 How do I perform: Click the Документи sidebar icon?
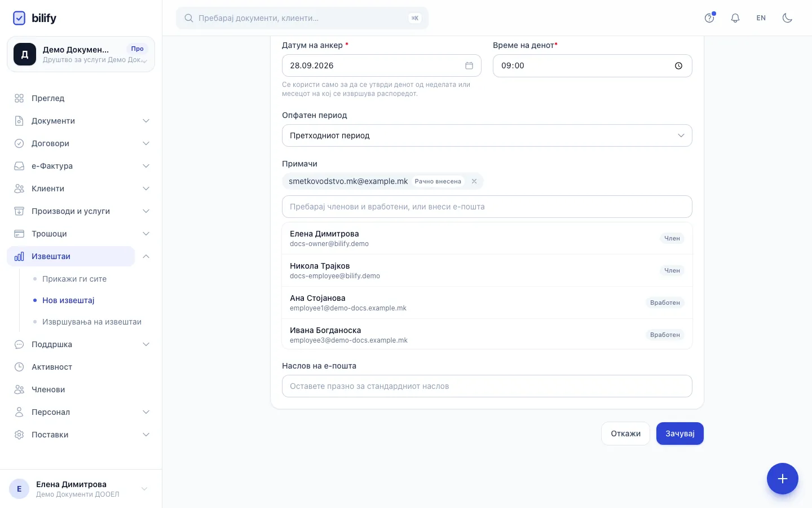(19, 121)
